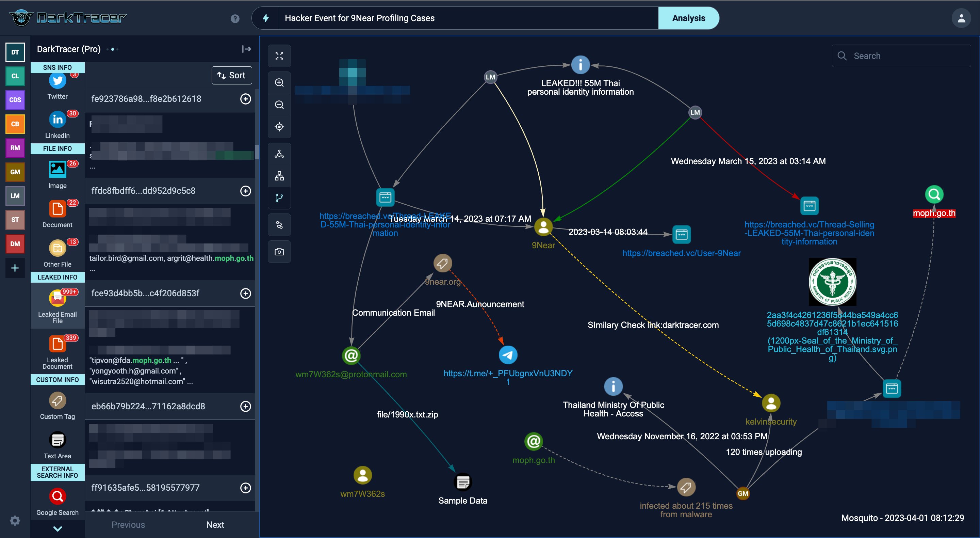Click the Ministry of Public Health seal image

coord(832,282)
